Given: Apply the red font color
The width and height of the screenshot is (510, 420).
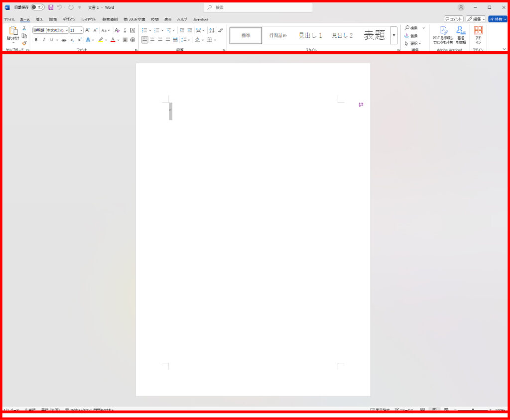Looking at the screenshot, I should click(113, 40).
